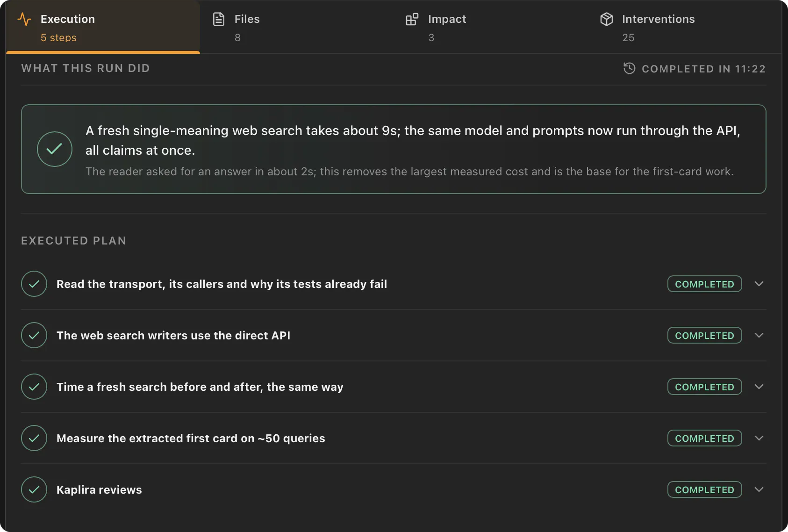Click the Impact grid icon

click(x=412, y=19)
